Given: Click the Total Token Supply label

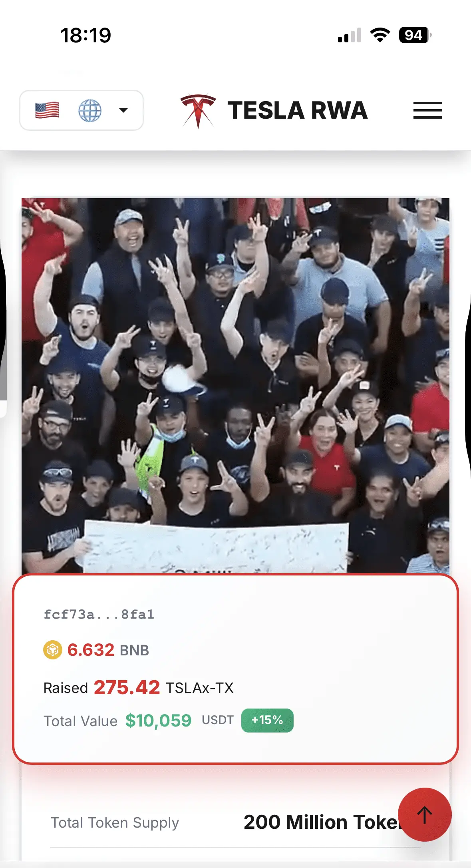Looking at the screenshot, I should (115, 823).
